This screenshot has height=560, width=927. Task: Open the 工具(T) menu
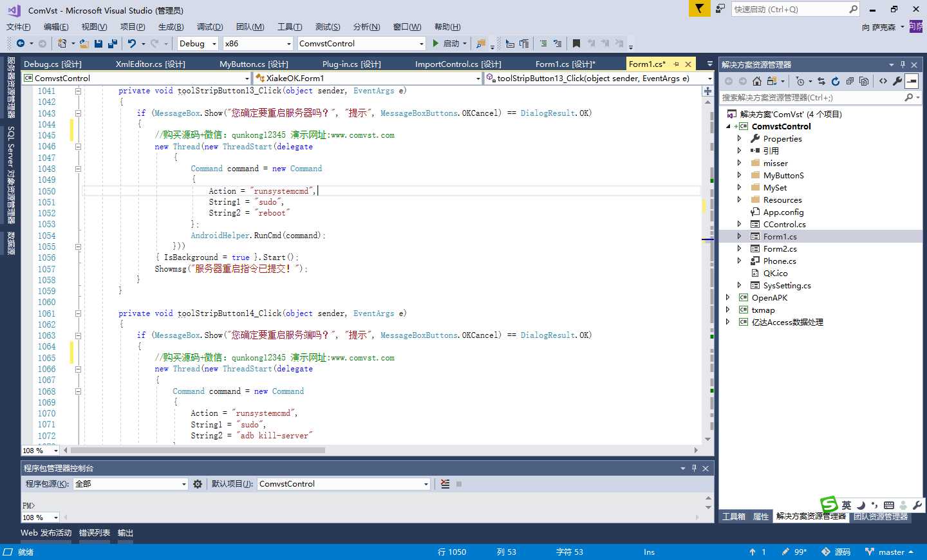click(x=290, y=27)
